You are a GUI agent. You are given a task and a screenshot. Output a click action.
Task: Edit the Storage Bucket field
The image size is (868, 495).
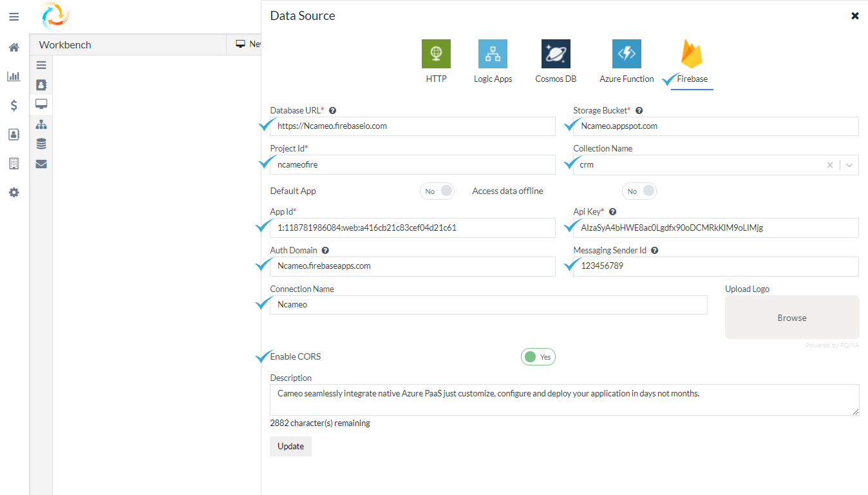tap(716, 126)
